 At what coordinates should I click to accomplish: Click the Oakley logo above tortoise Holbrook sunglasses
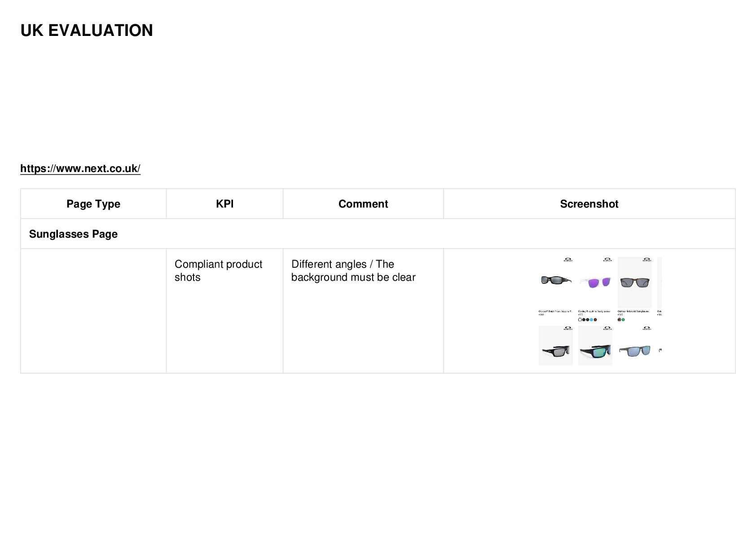point(646,260)
